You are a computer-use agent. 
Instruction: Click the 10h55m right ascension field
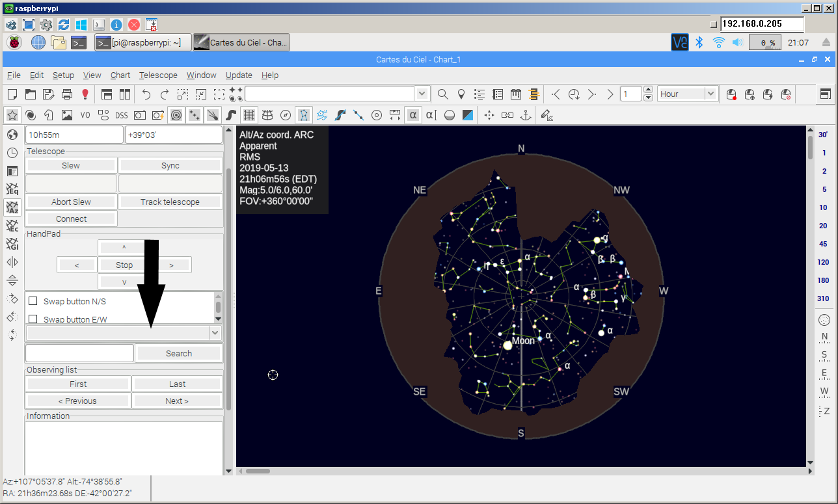[74, 135]
